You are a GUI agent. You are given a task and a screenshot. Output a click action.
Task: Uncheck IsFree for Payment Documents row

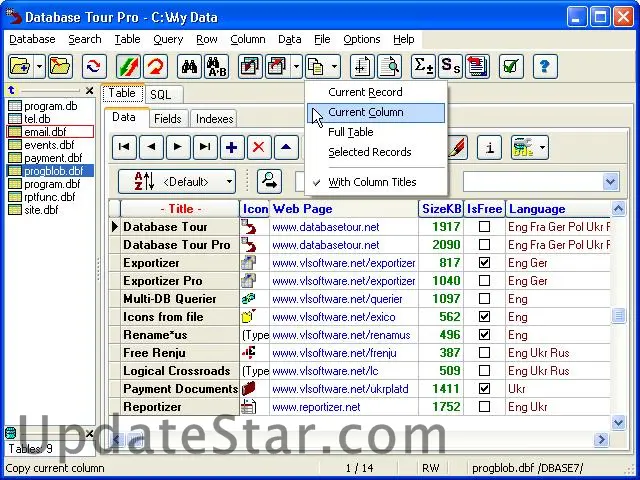484,389
